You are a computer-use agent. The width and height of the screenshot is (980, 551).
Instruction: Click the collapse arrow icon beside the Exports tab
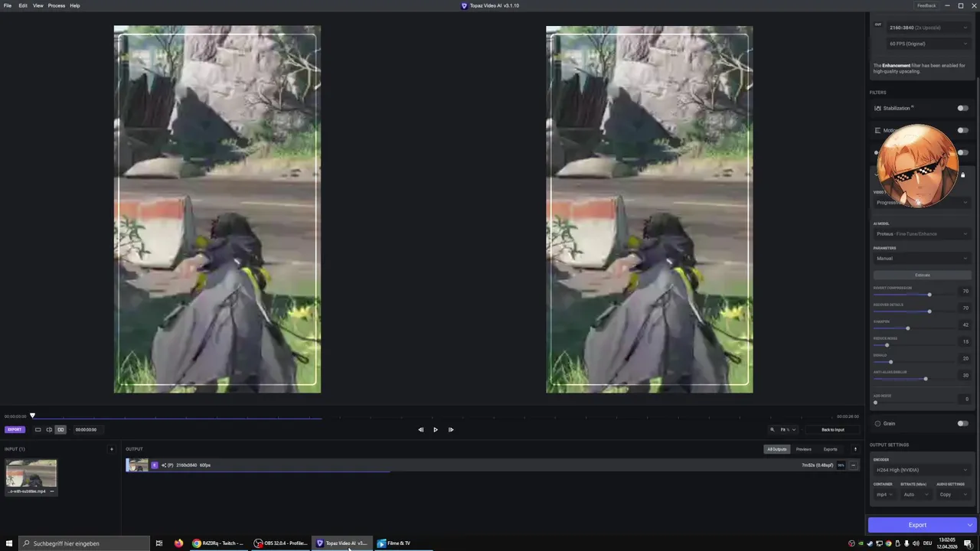pos(855,449)
